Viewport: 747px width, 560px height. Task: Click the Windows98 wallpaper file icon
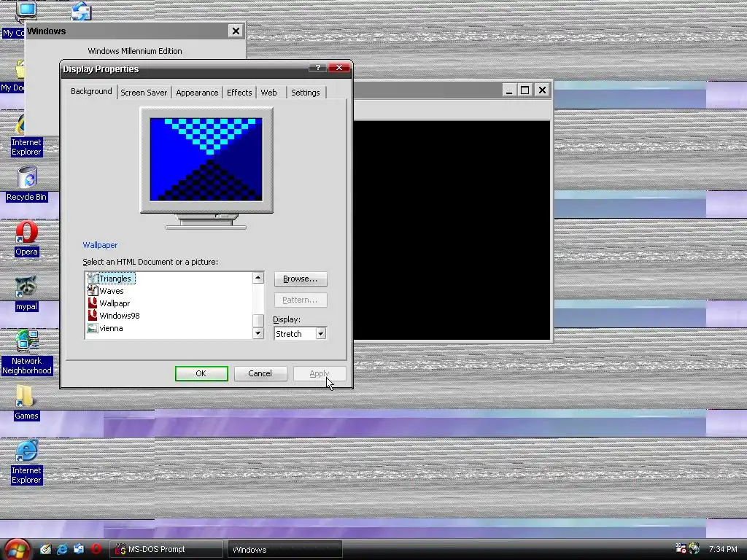click(x=93, y=315)
